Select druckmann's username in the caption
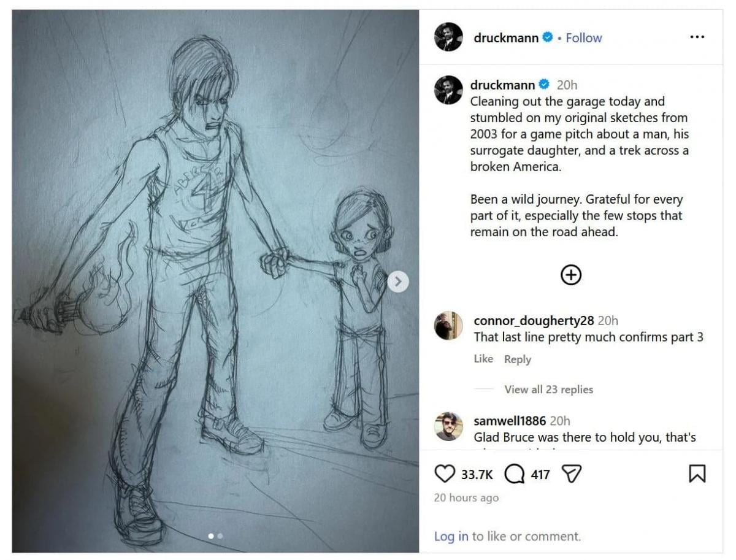736x560 pixels. (503, 85)
